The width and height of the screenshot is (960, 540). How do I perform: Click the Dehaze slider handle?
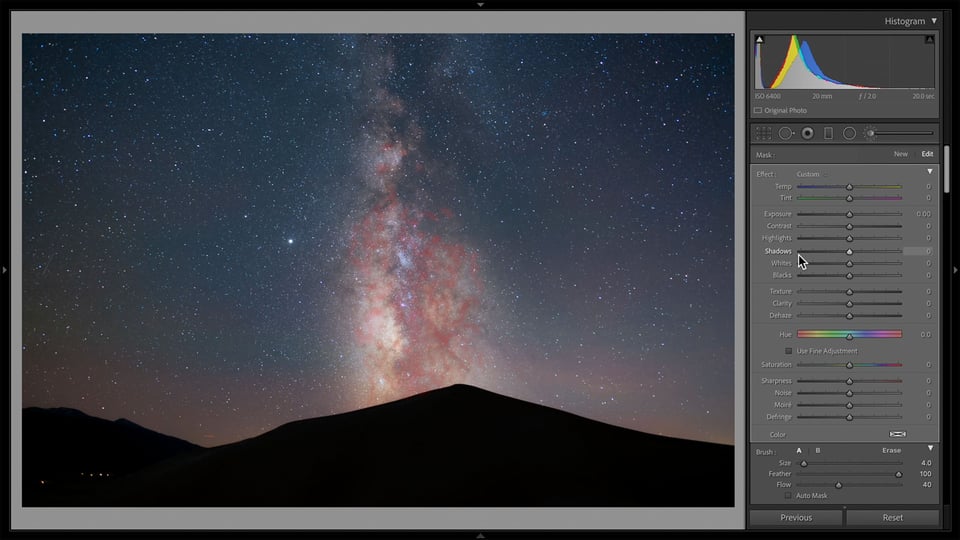tap(849, 316)
